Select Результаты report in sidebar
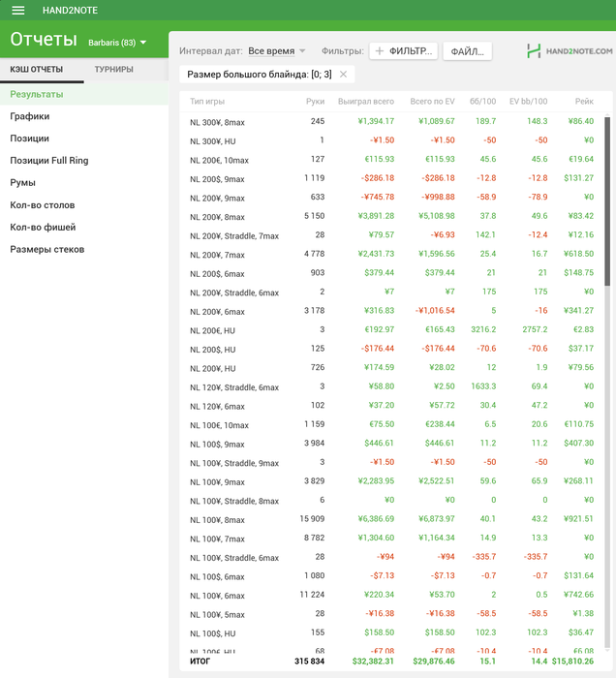The height and width of the screenshot is (678, 616). point(84,94)
